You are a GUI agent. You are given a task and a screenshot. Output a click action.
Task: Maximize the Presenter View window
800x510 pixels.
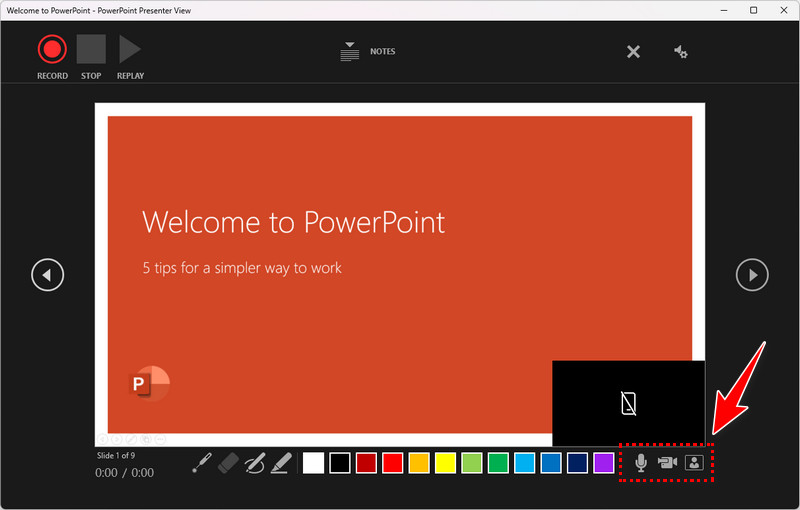point(754,10)
